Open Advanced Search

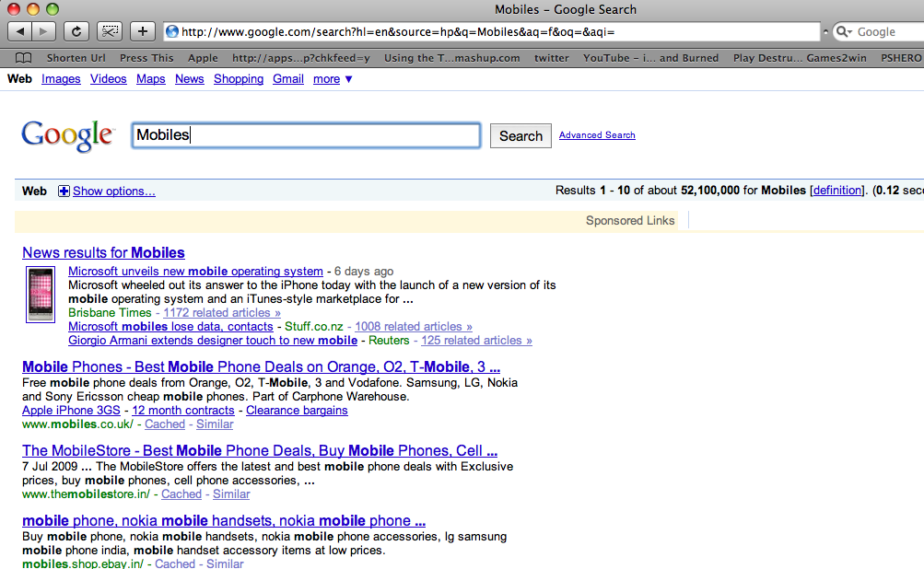tap(597, 135)
